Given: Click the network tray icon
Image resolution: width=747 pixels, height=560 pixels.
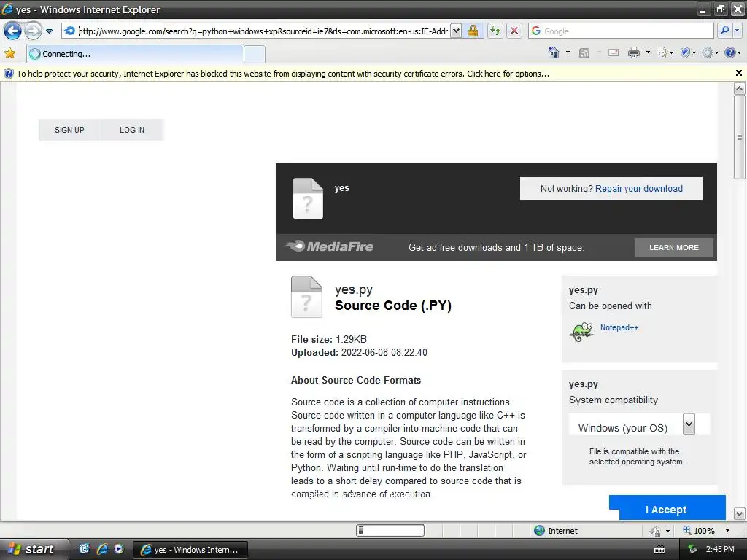Looking at the screenshot, I should pyautogui.click(x=692, y=550).
